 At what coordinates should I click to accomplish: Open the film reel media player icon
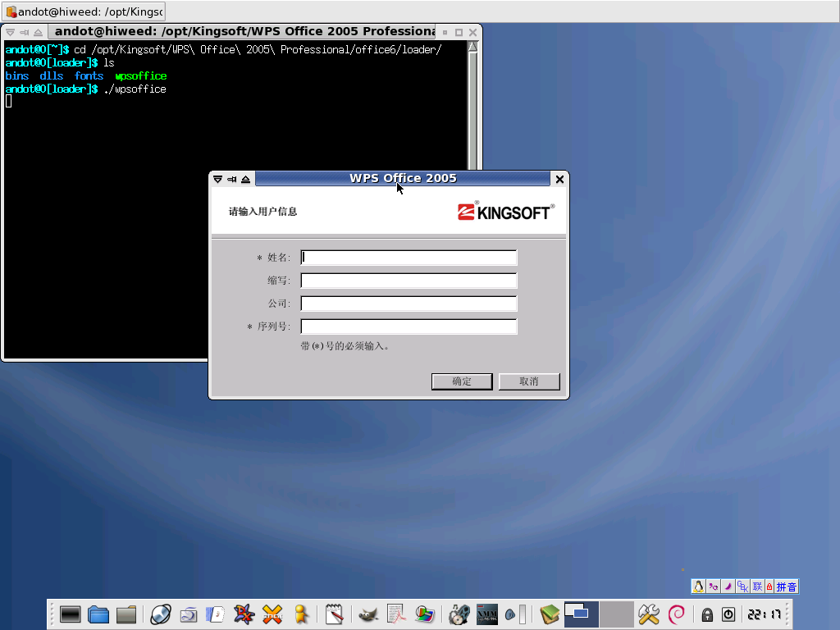click(x=459, y=614)
